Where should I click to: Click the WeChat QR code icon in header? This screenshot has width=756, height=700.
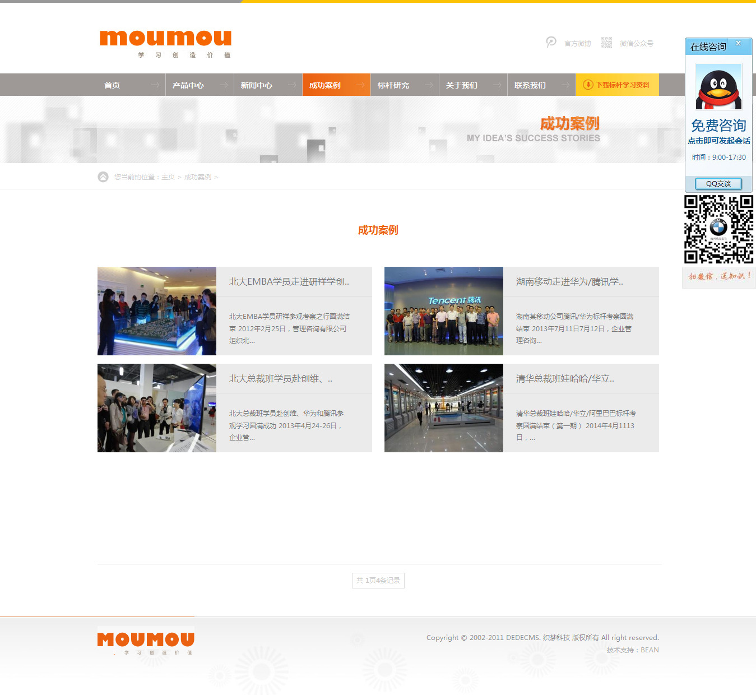click(x=606, y=43)
